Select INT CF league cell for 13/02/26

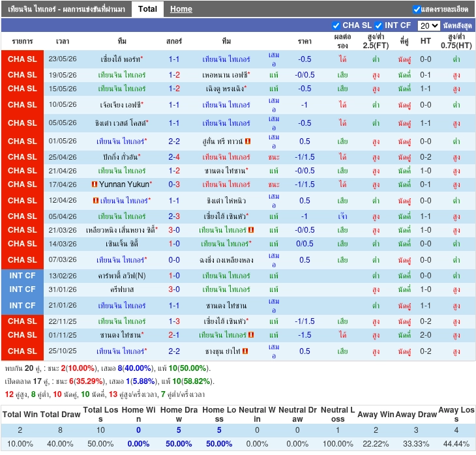tap(22, 276)
